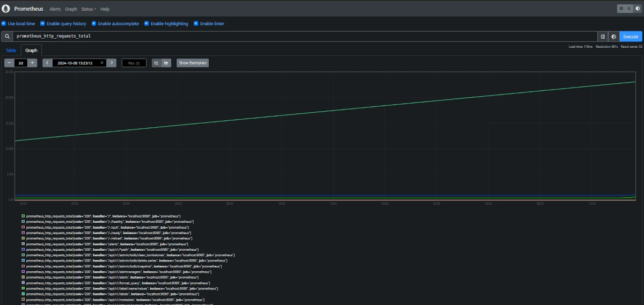Go to previous end time chevron
Viewport: 644px width, 305px height.
coord(47,63)
